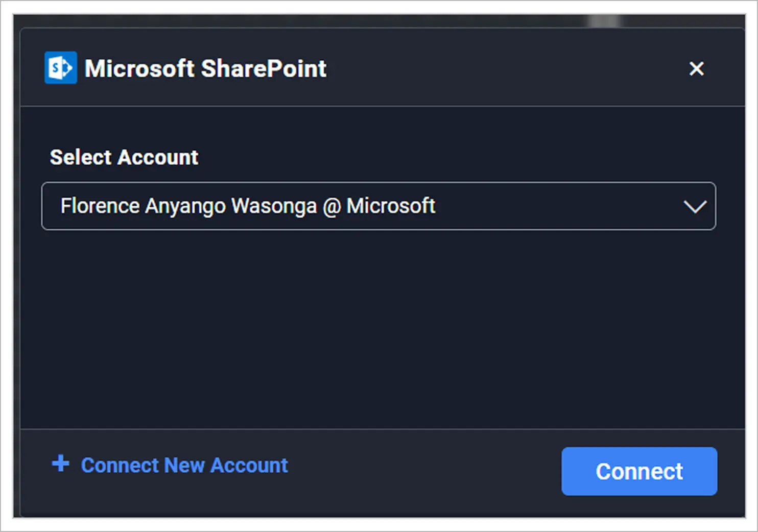Viewport: 758px width, 532px height.
Task: Select the plus icon beside Connect New Account
Action: [60, 465]
